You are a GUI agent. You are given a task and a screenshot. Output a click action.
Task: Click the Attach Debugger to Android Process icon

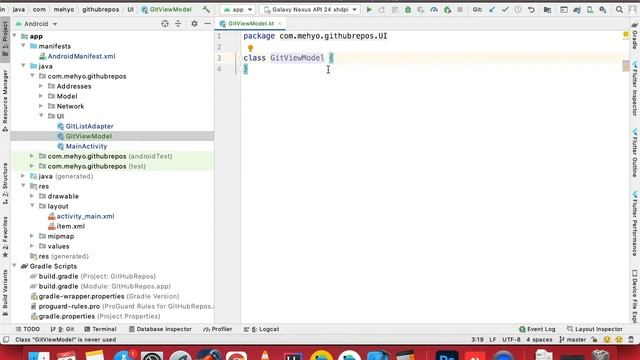tap(447, 9)
